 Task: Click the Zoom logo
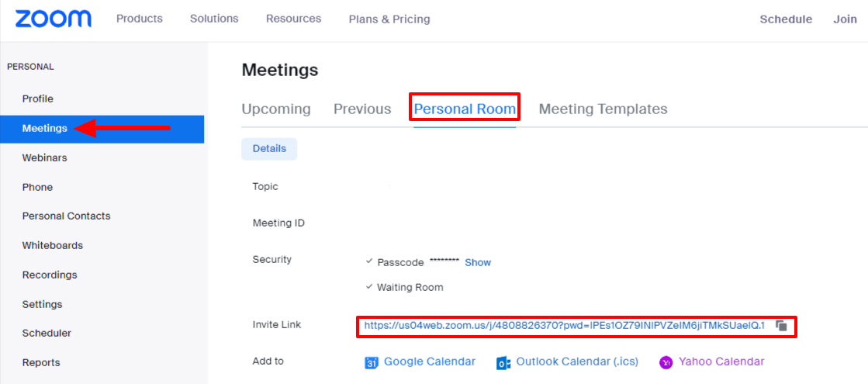(53, 19)
